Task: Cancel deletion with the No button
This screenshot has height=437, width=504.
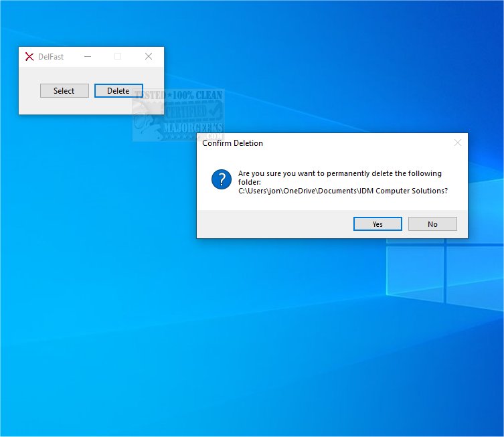Action: 432,224
